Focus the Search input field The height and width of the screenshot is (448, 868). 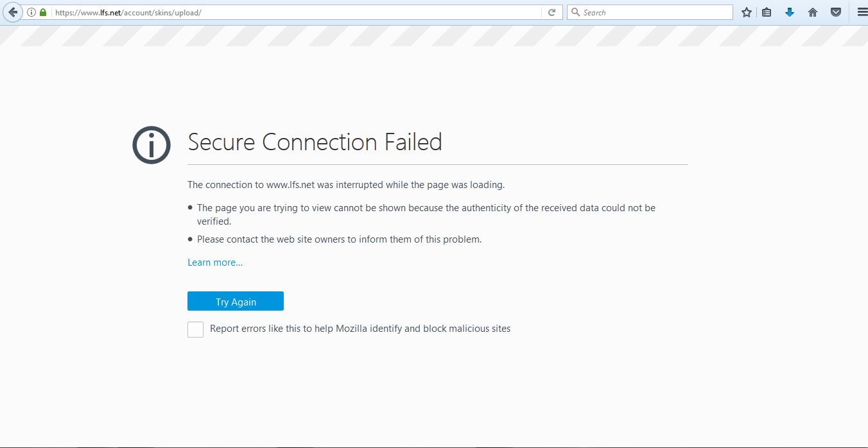[x=655, y=12]
